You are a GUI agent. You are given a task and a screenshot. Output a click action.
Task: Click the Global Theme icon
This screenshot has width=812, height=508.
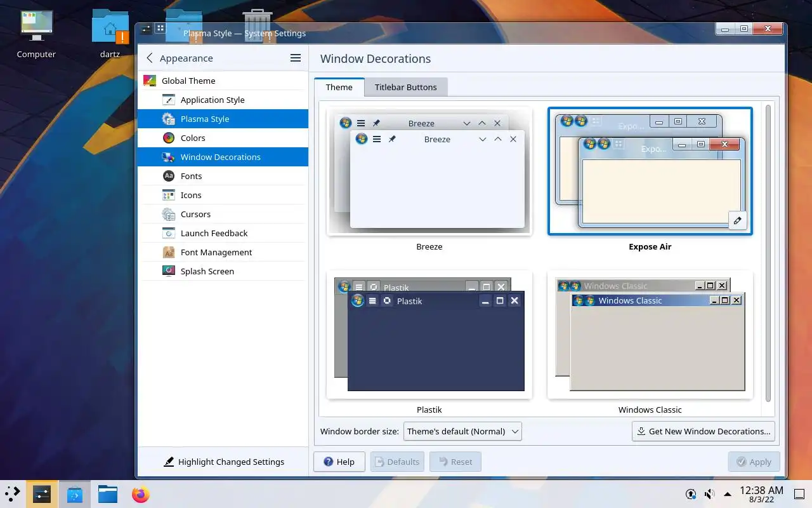click(150, 81)
